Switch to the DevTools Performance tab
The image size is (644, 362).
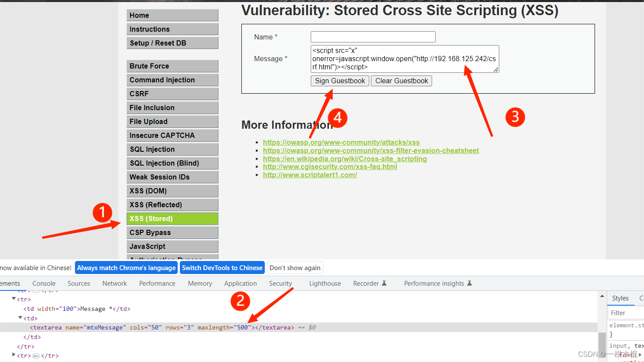[x=157, y=283]
